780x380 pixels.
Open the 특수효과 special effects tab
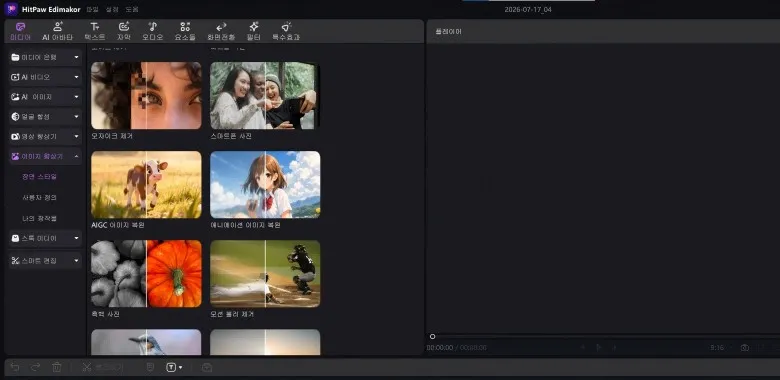(286, 31)
